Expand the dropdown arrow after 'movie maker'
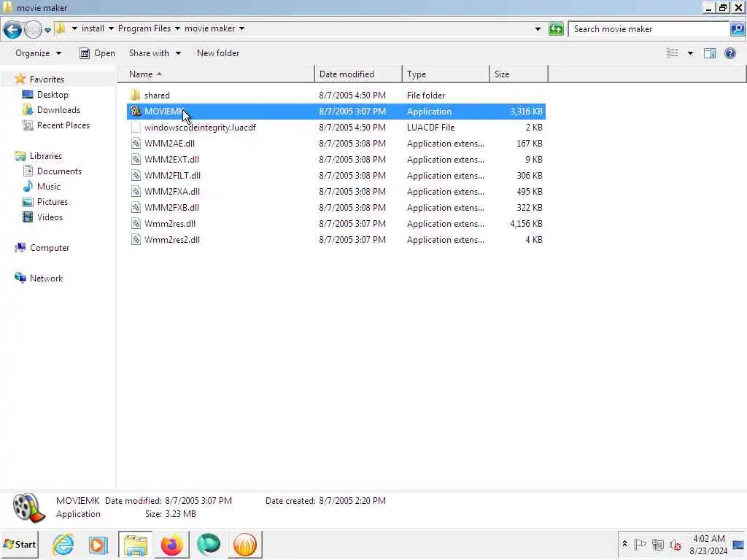Image resolution: width=747 pixels, height=560 pixels. tap(242, 28)
